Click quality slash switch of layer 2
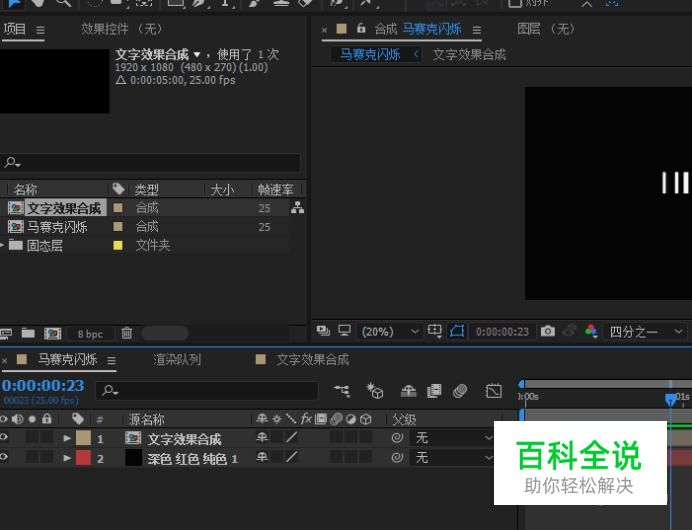The height and width of the screenshot is (530, 692). pos(291,457)
